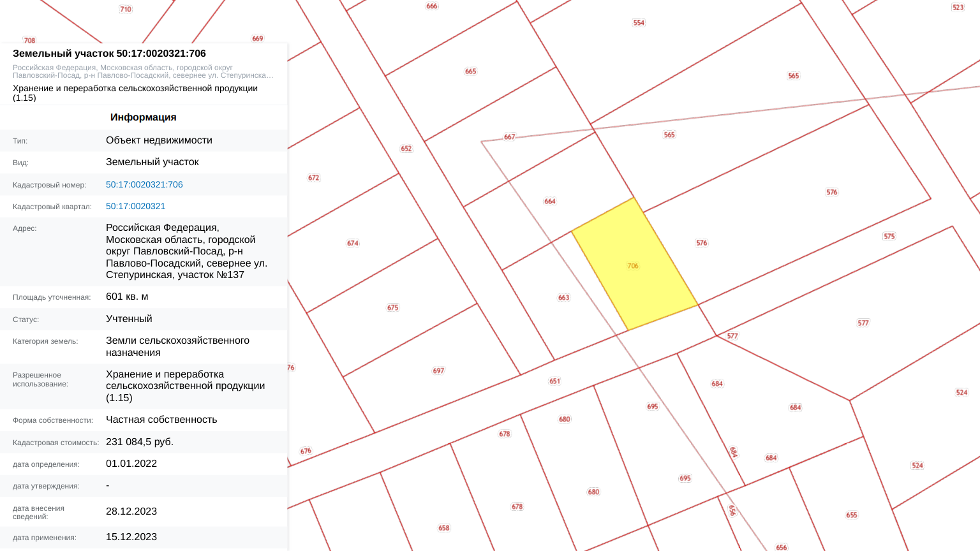
Task: Click the address value ending 'участок №137'
Action: [x=186, y=251]
